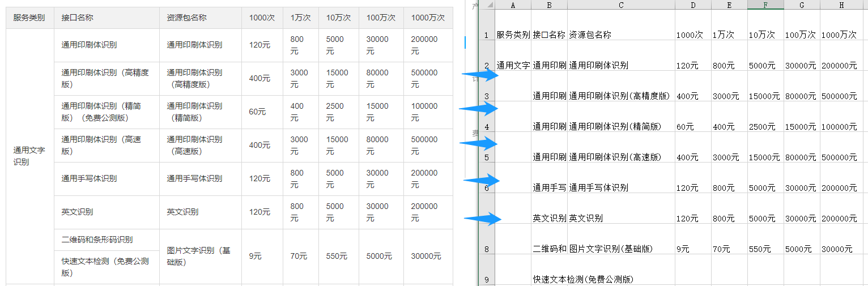Open the 英文识别 link under 接口名称 in web table
Screen dimensions: 868x286
77,212
